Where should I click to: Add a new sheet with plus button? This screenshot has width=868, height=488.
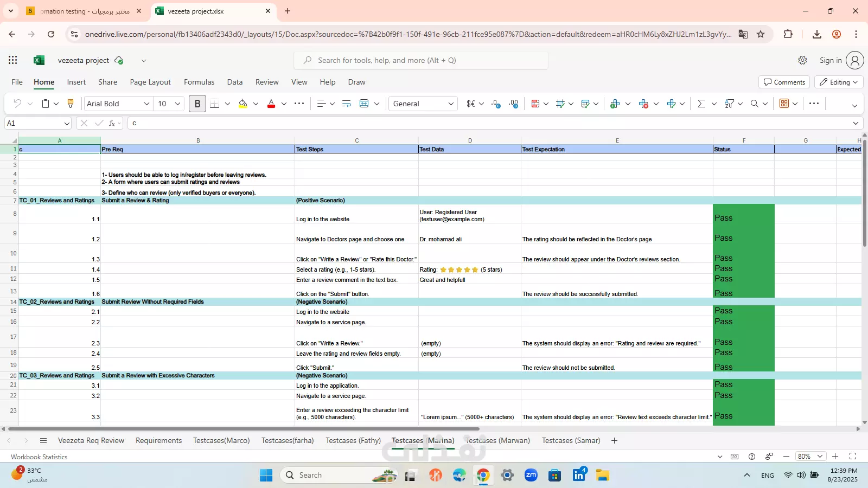614,441
